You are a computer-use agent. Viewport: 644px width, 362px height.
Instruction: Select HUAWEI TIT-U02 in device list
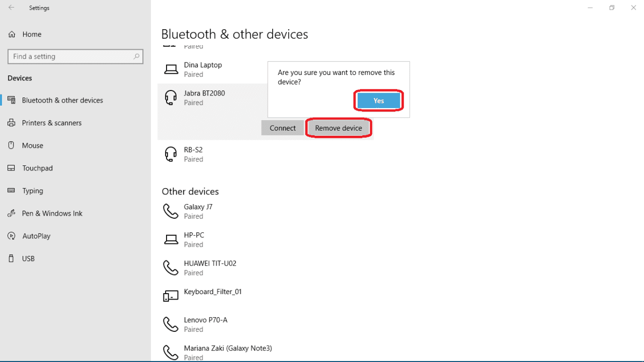pos(210,267)
